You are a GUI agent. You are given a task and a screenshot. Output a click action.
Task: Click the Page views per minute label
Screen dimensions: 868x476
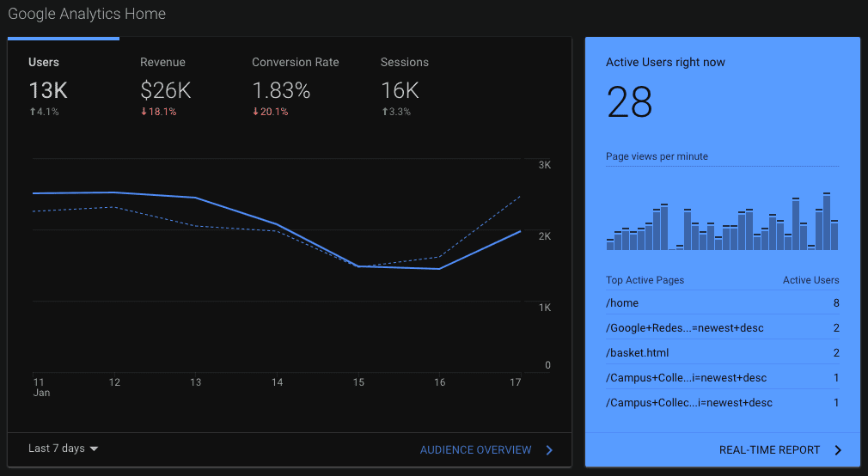(x=657, y=156)
